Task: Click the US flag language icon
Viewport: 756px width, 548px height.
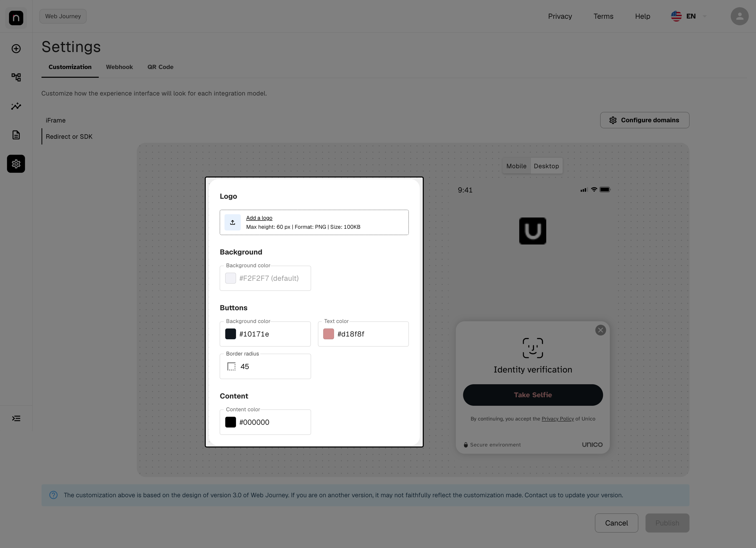Action: [x=676, y=16]
